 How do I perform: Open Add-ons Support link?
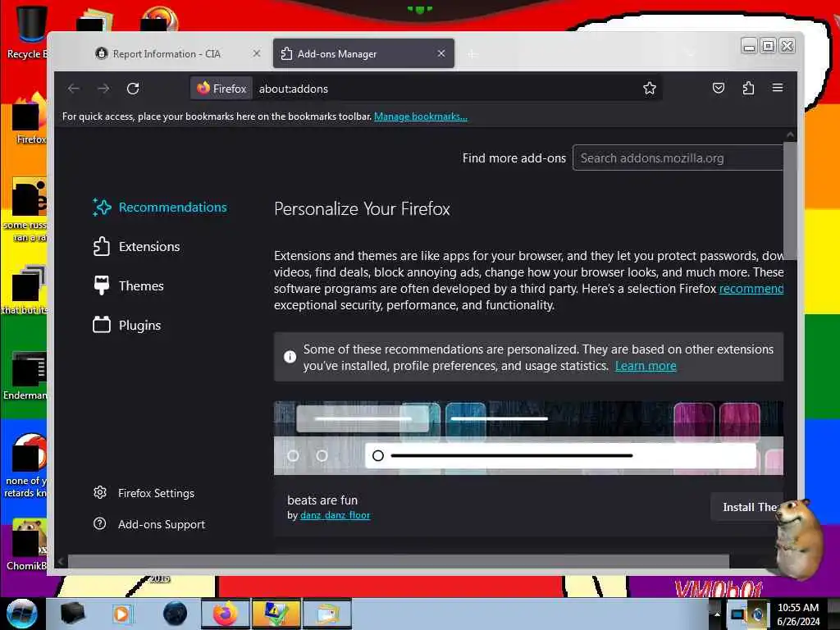[x=162, y=524]
